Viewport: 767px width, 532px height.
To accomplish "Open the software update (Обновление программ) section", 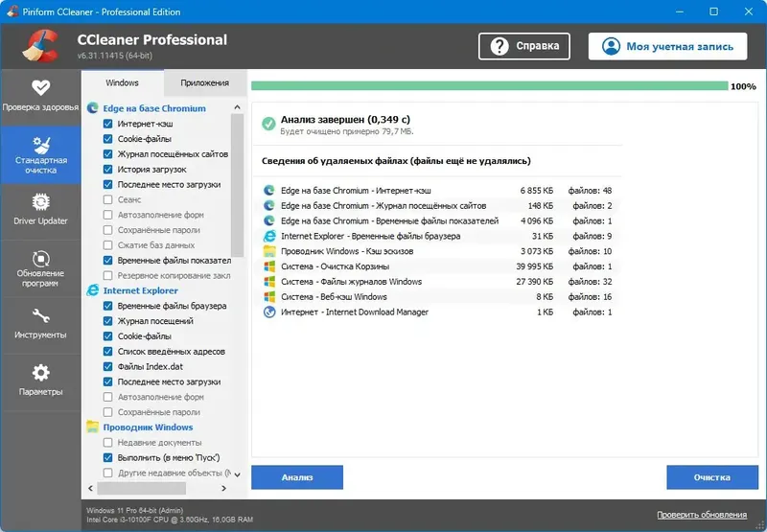I will [x=40, y=268].
